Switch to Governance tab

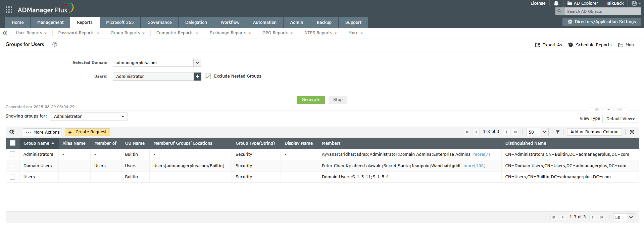[159, 22]
